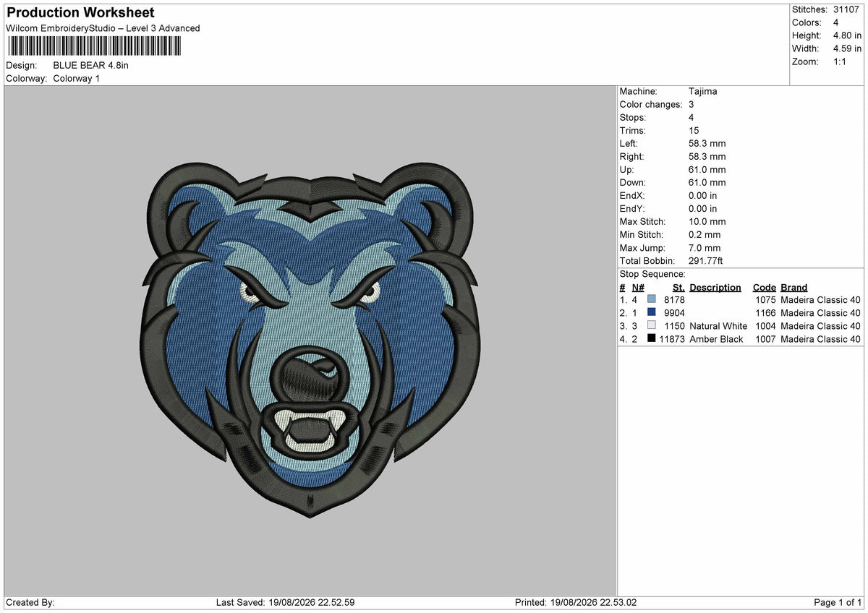868x613 pixels.
Task: Click the Trims value 15
Action: pyautogui.click(x=695, y=130)
